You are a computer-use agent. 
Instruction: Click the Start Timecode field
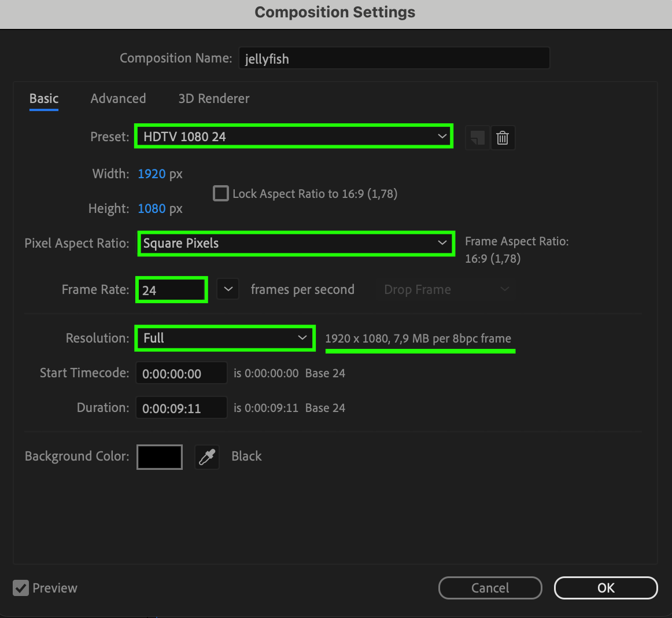point(181,373)
